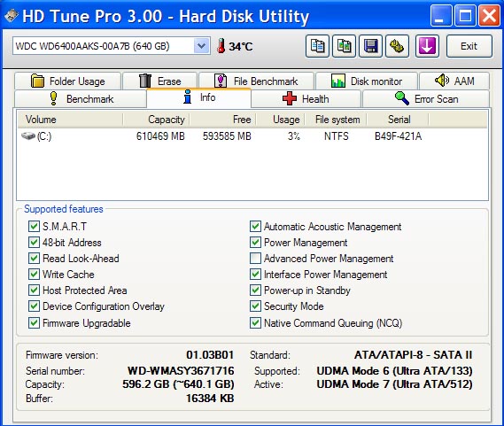Image resolution: width=504 pixels, height=426 pixels.
Task: Toggle the S.M.A.R.T checkbox
Action: [34, 227]
